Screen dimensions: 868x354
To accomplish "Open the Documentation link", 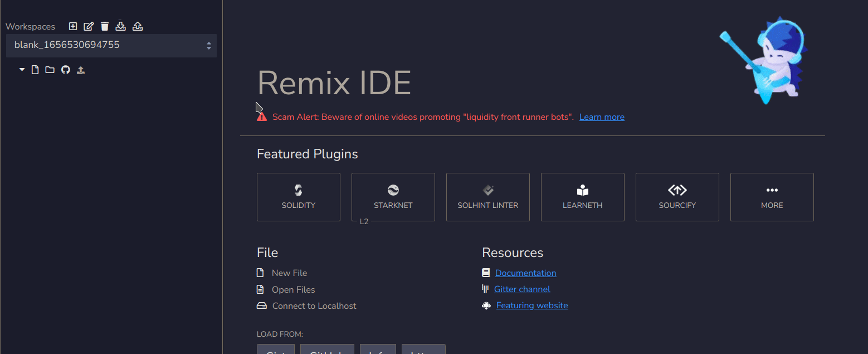I will point(525,273).
